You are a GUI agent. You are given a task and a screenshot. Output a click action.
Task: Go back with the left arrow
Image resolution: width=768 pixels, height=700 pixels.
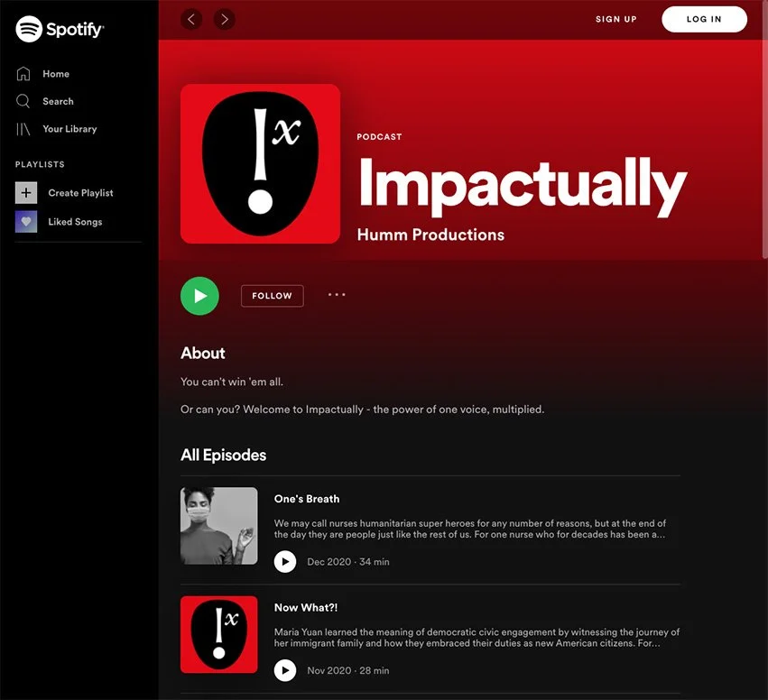pyautogui.click(x=191, y=19)
